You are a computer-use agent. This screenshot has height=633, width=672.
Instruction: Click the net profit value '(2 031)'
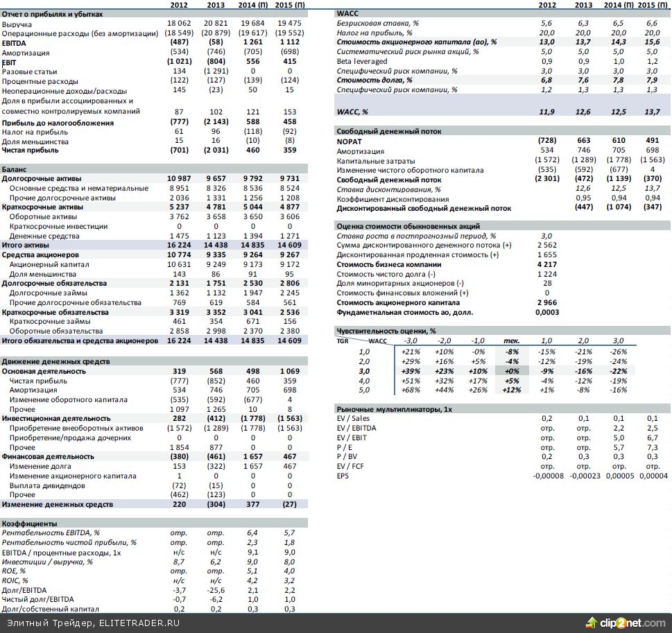coord(216,150)
